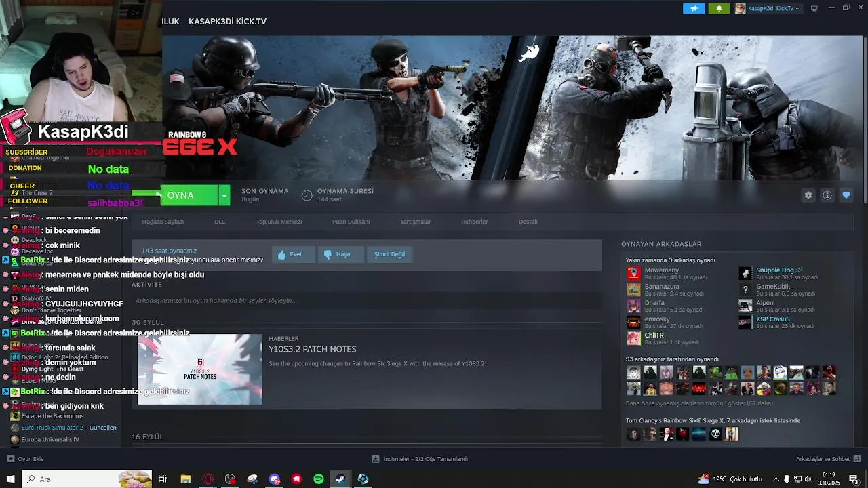The width and height of the screenshot is (868, 488).
Task: Open File Explorer from taskbar
Action: [186, 479]
